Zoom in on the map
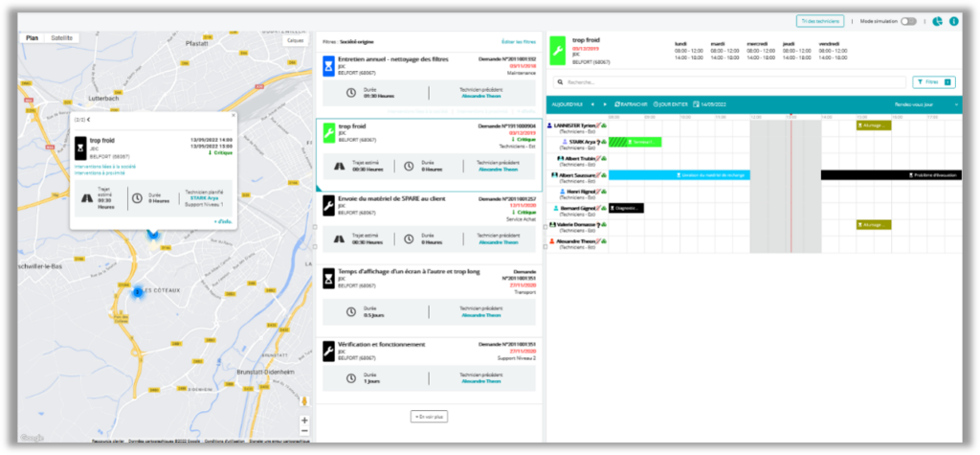The image size is (980, 455). tap(304, 420)
